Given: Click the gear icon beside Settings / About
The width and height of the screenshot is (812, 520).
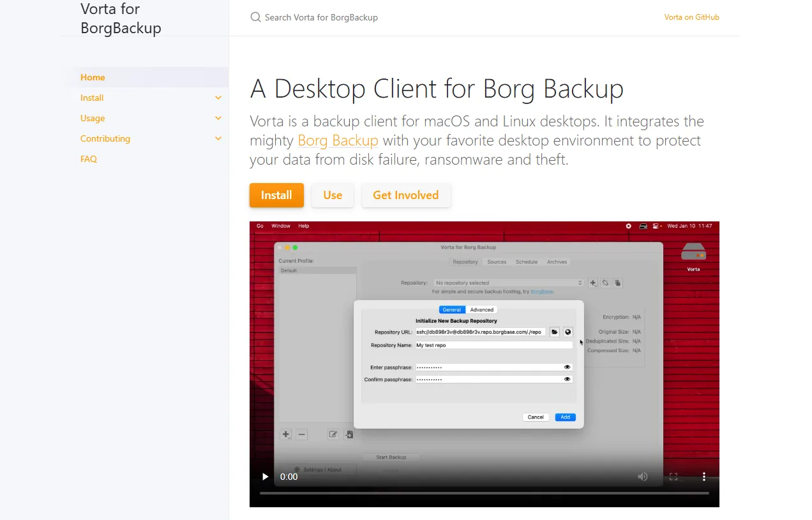Looking at the screenshot, I should coord(297,470).
